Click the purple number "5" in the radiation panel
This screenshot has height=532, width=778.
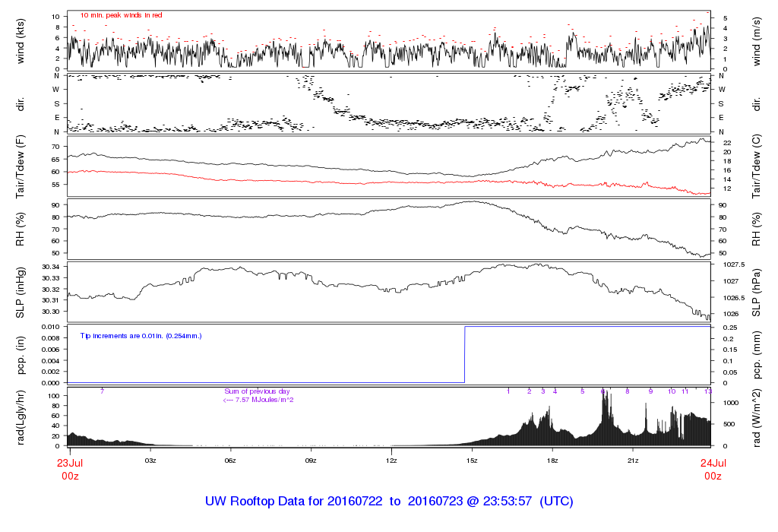(583, 391)
